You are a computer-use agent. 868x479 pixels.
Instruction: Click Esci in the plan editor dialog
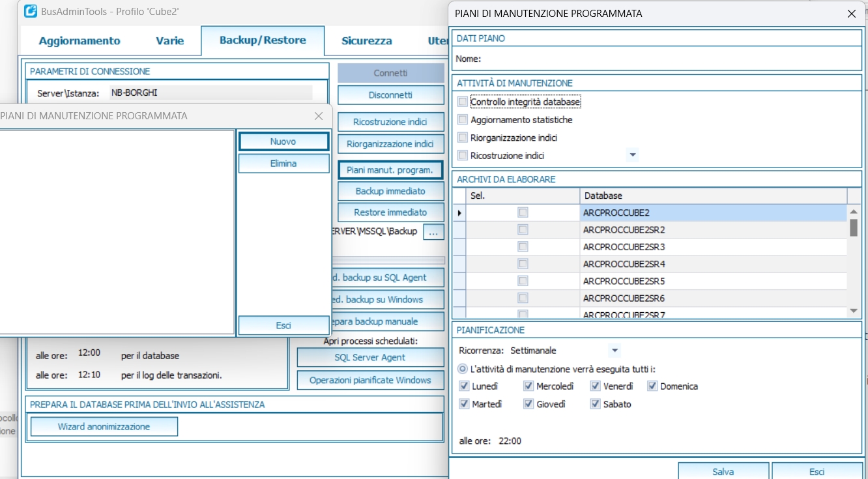pos(817,471)
